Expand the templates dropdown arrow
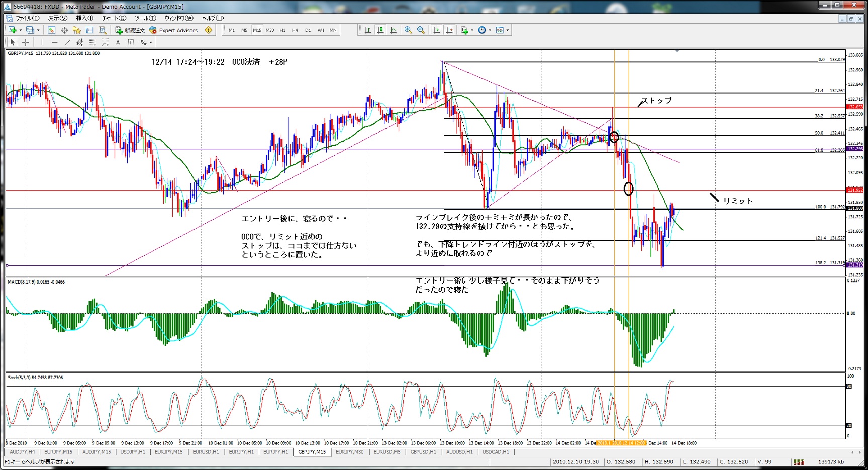Screen dimensions: 868x470 (x=508, y=30)
